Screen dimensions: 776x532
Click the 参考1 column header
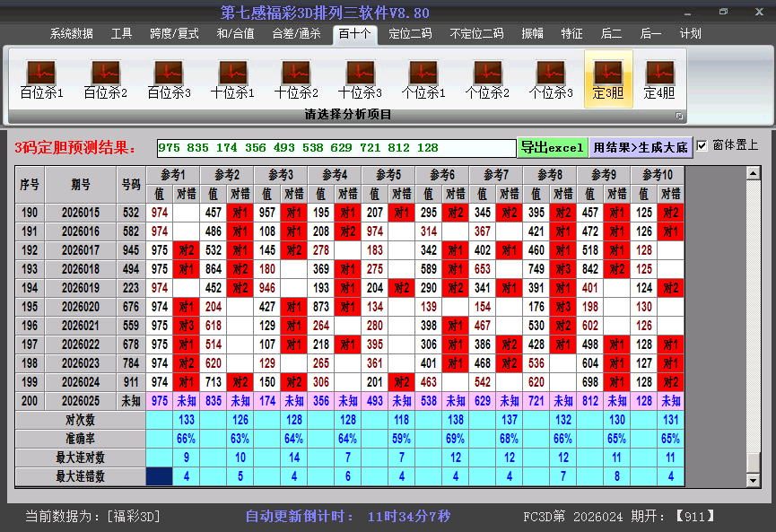point(173,174)
